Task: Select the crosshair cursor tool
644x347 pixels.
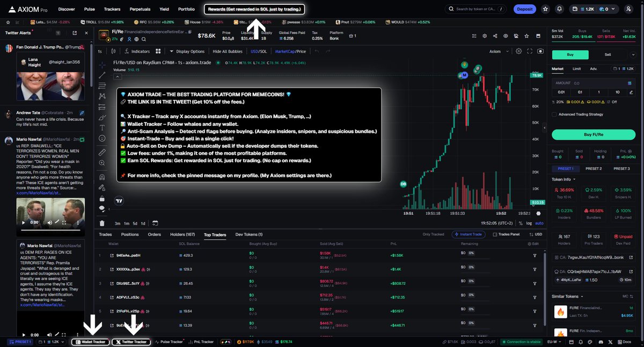Action: tap(102, 64)
